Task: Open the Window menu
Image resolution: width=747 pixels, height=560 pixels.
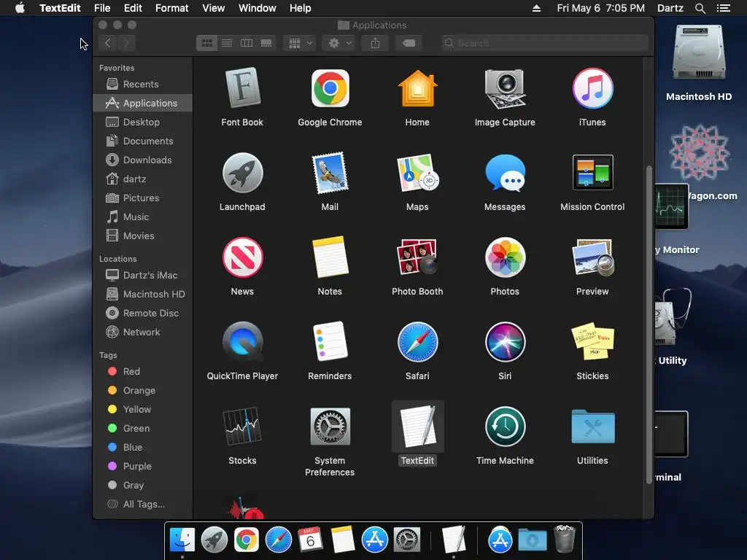Action: [258, 8]
